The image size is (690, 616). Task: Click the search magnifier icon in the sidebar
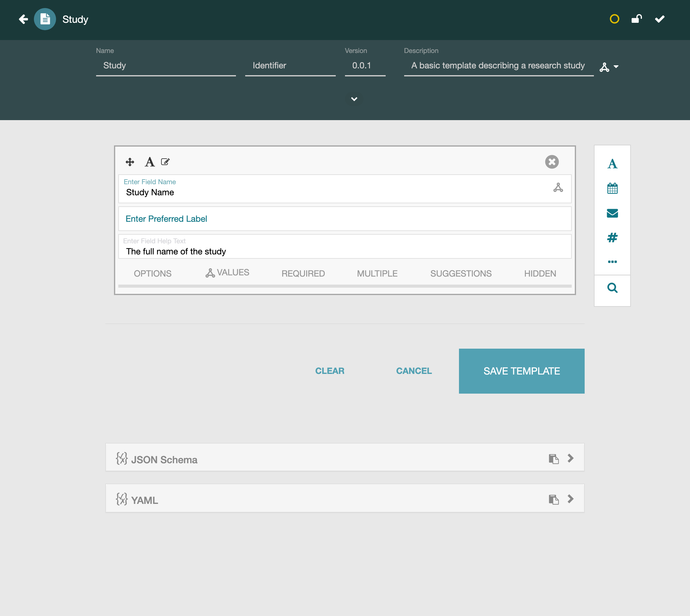(x=612, y=288)
